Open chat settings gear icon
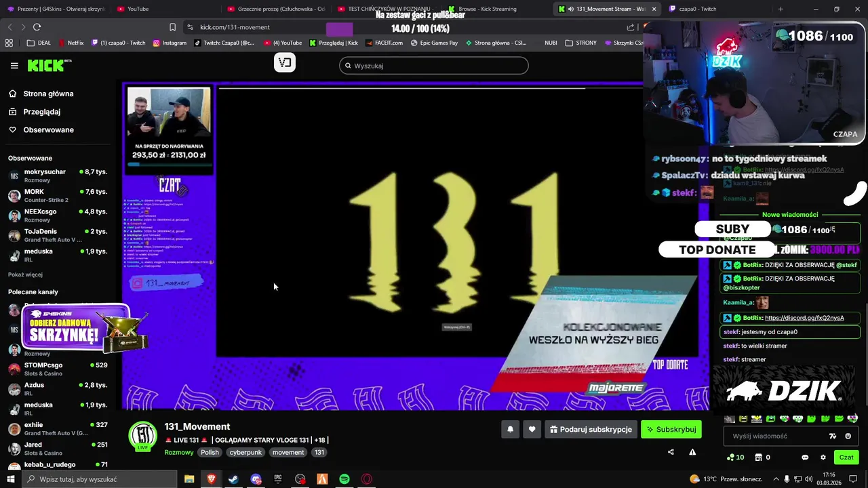This screenshot has height=488, width=868. (823, 457)
